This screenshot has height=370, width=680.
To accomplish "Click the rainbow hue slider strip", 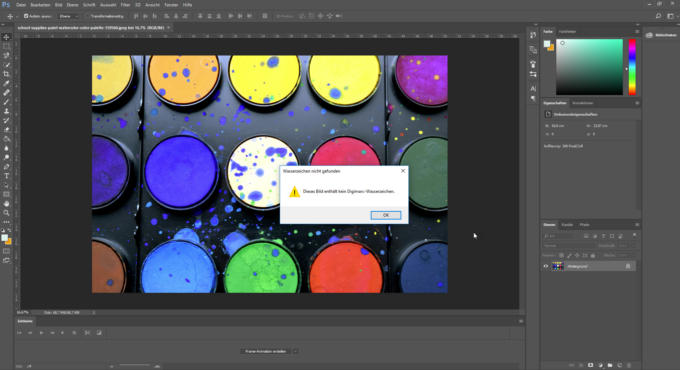I will pyautogui.click(x=632, y=67).
